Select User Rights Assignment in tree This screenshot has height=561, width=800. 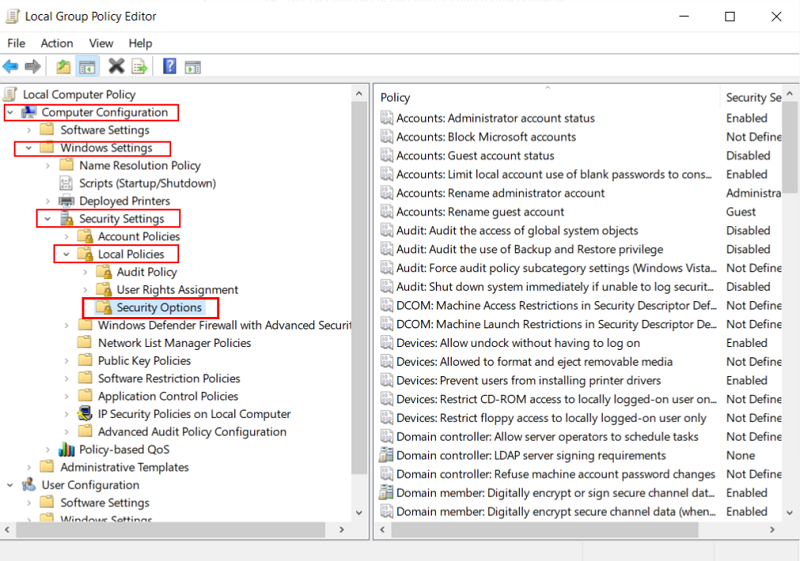177,290
